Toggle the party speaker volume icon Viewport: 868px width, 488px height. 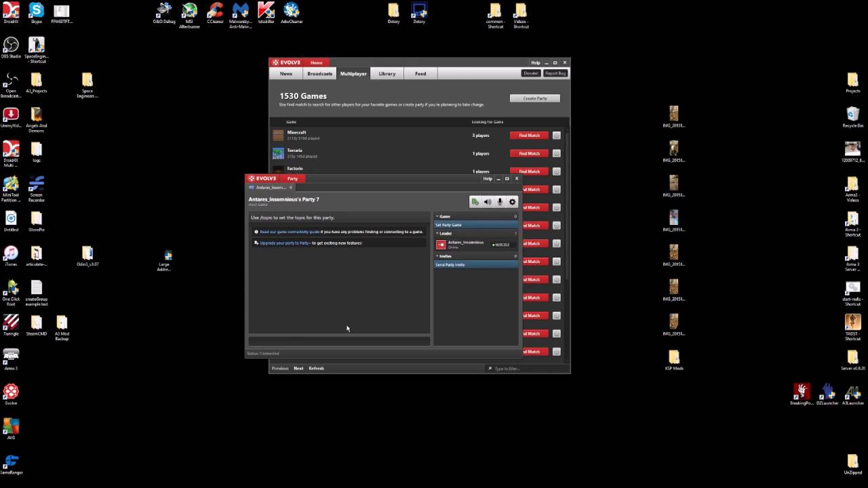point(488,202)
